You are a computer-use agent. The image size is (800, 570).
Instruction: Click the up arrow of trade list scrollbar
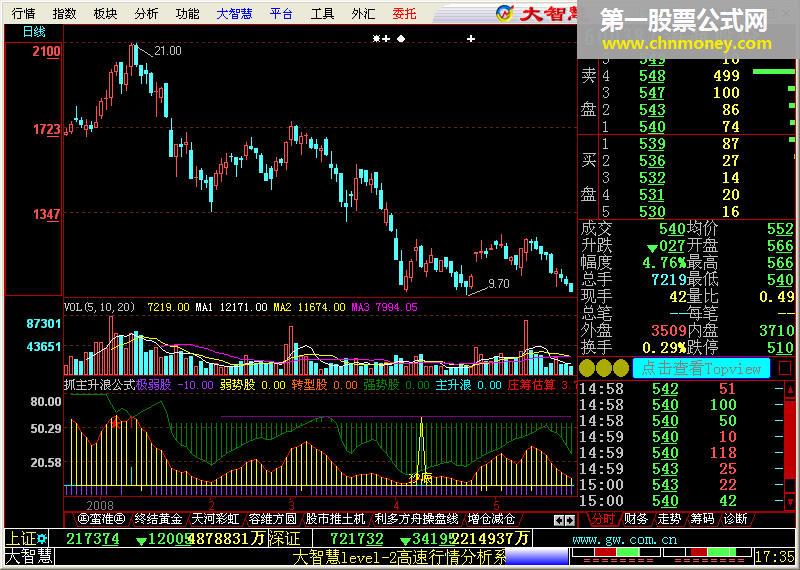click(x=790, y=389)
